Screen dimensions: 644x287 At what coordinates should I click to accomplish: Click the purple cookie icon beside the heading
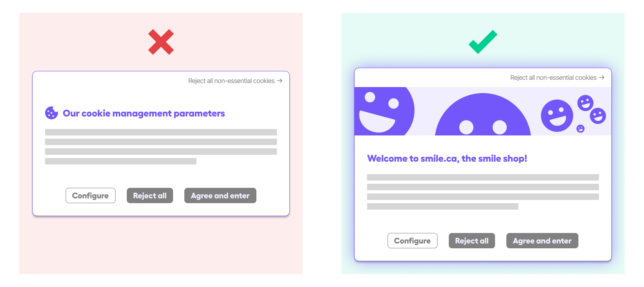[x=52, y=113]
